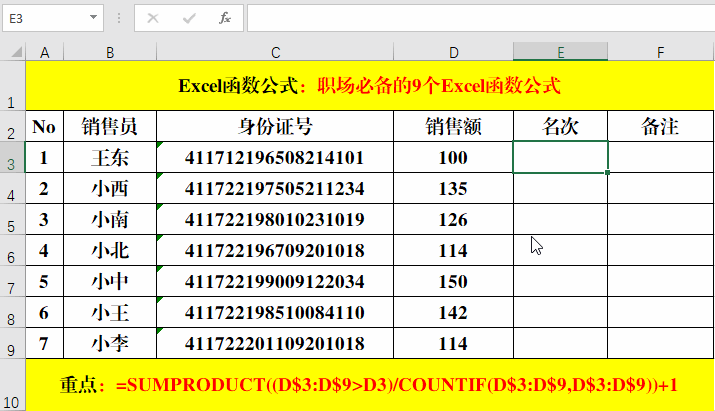The width and height of the screenshot is (715, 411).
Task: Select the cell with name '王东'
Action: coord(110,157)
